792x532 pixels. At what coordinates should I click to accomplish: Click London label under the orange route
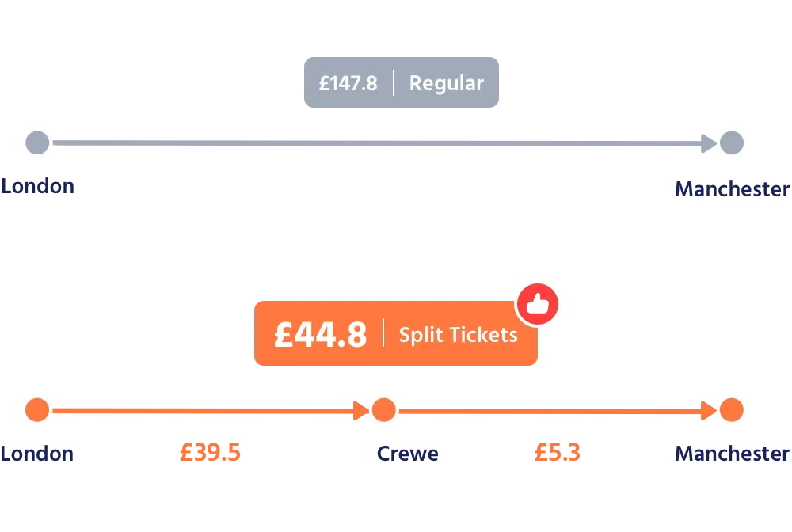pos(37,454)
